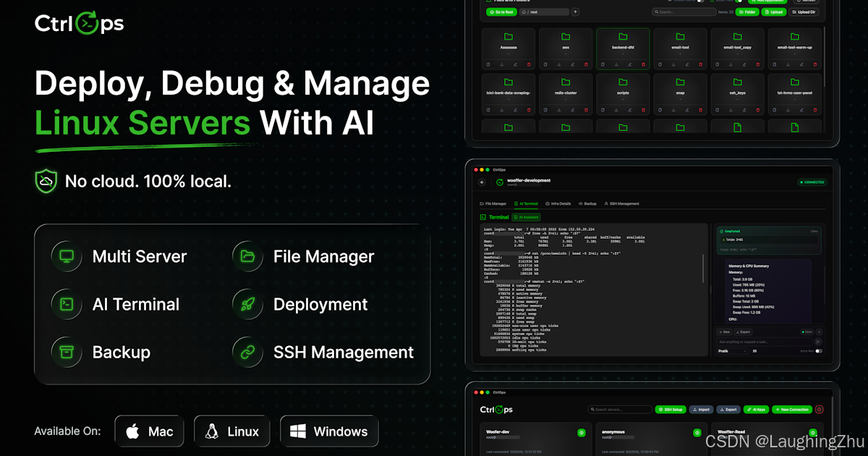The image size is (868, 456).
Task: Download the email-tool_copy folder via download icon
Action: point(731,64)
